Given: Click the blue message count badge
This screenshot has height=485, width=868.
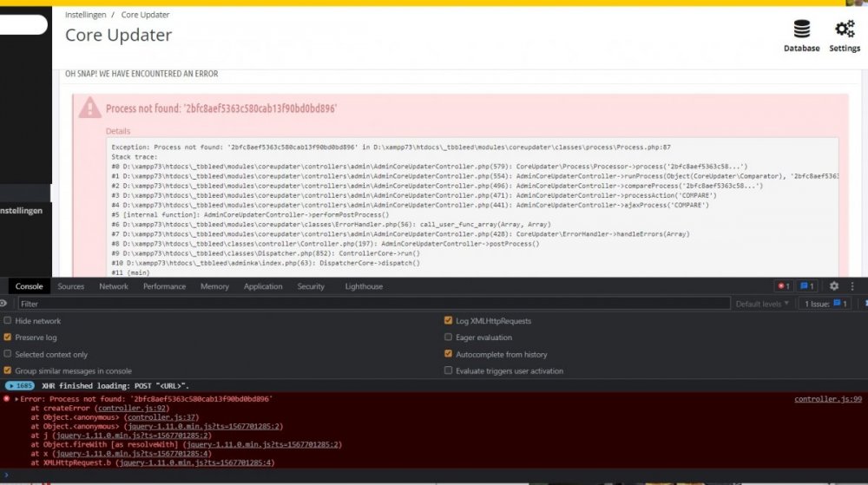Looking at the screenshot, I should pyautogui.click(x=806, y=286).
